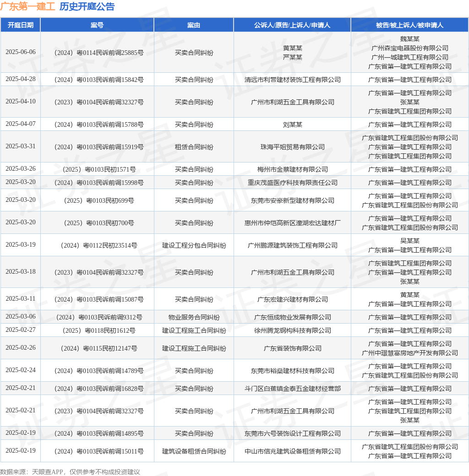469x476 pixels.
Task: Click plaintiff 广东省装饰有限公司
Action: 292,348
